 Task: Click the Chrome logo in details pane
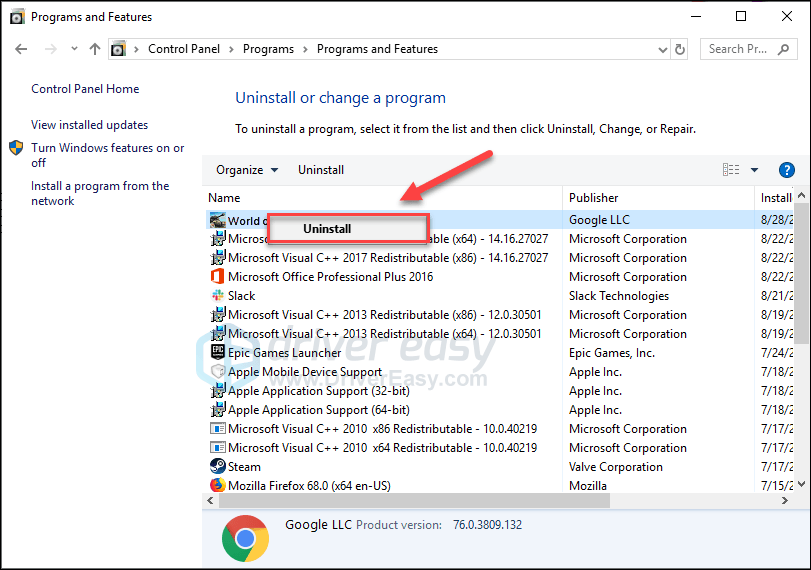pos(245,538)
